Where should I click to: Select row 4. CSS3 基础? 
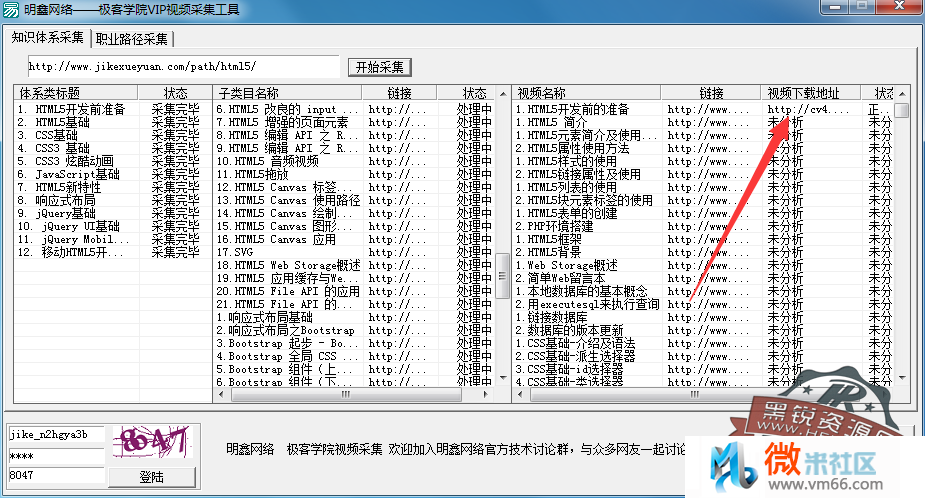(x=54, y=148)
